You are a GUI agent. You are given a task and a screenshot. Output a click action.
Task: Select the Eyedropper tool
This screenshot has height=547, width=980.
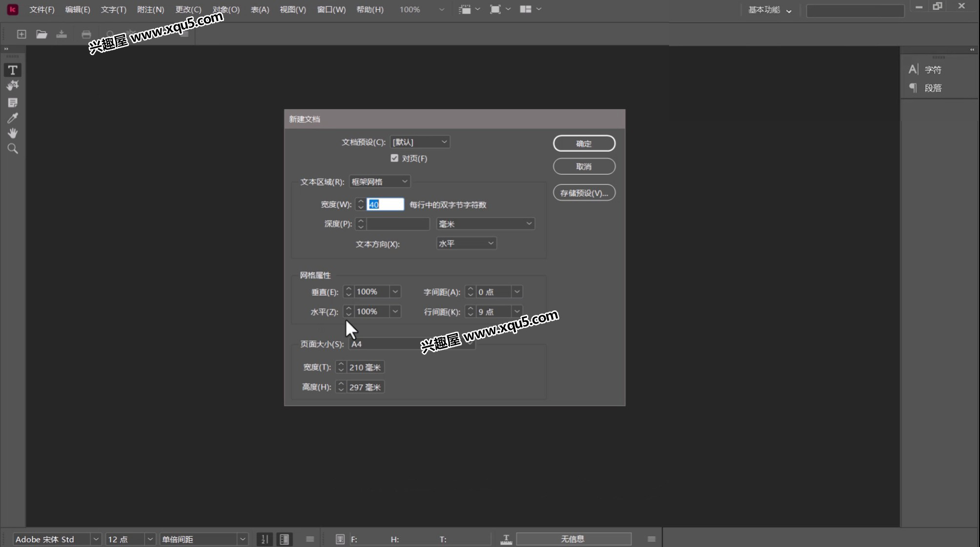pyautogui.click(x=13, y=118)
